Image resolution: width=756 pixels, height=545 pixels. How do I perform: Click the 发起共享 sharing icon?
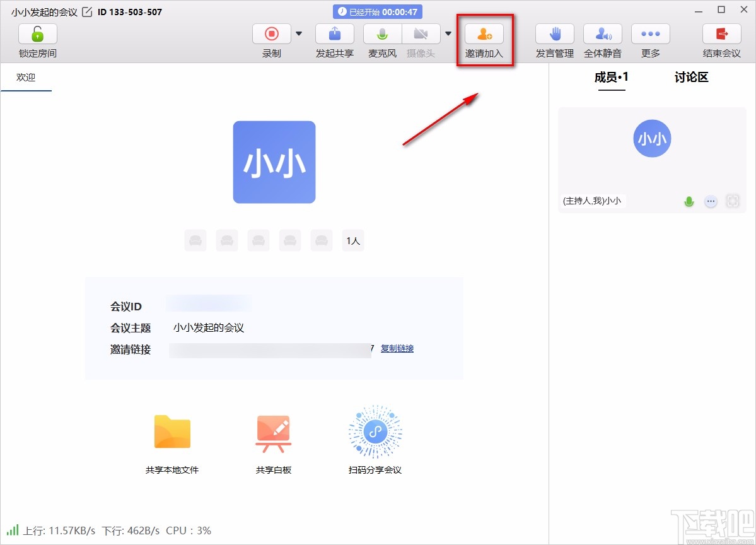pos(334,33)
